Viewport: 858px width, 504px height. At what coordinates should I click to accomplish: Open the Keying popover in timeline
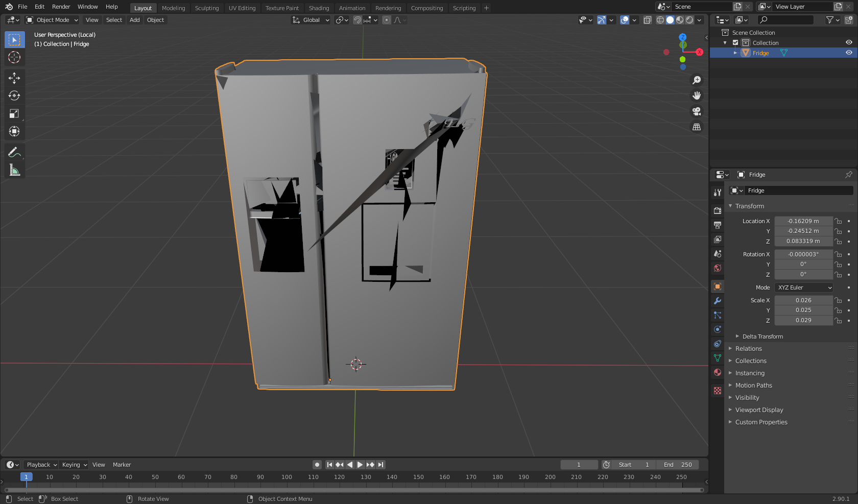point(75,465)
